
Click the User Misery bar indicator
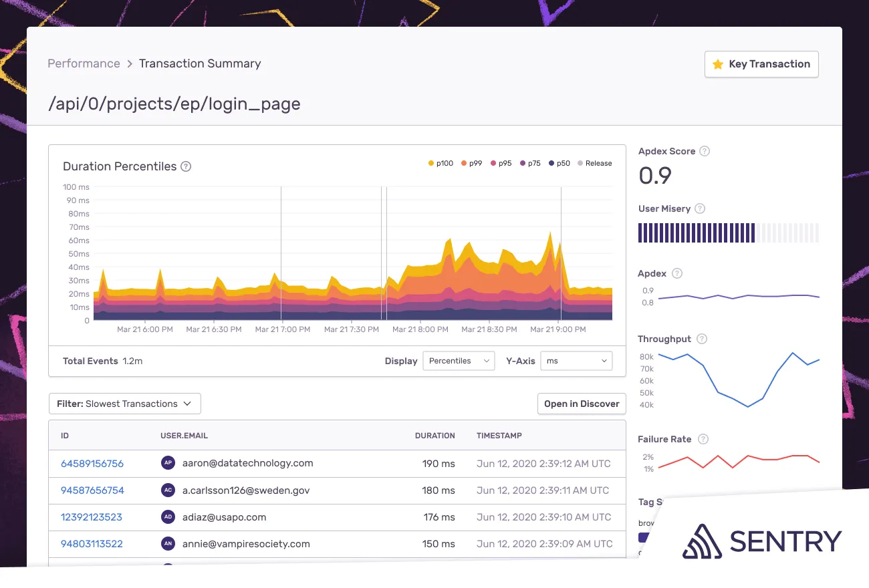(x=728, y=233)
